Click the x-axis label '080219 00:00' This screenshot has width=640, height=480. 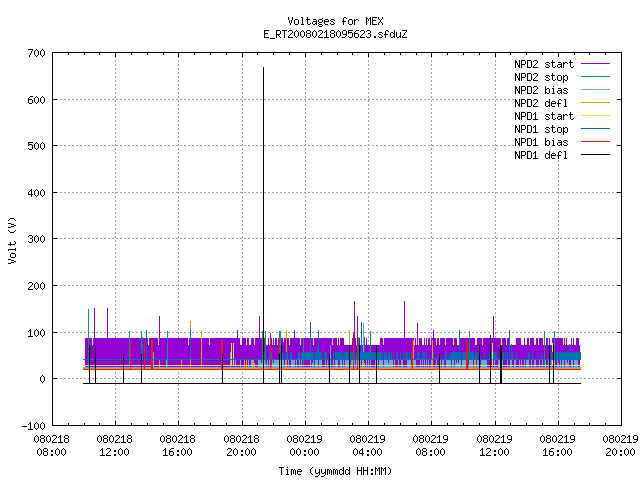304,446
